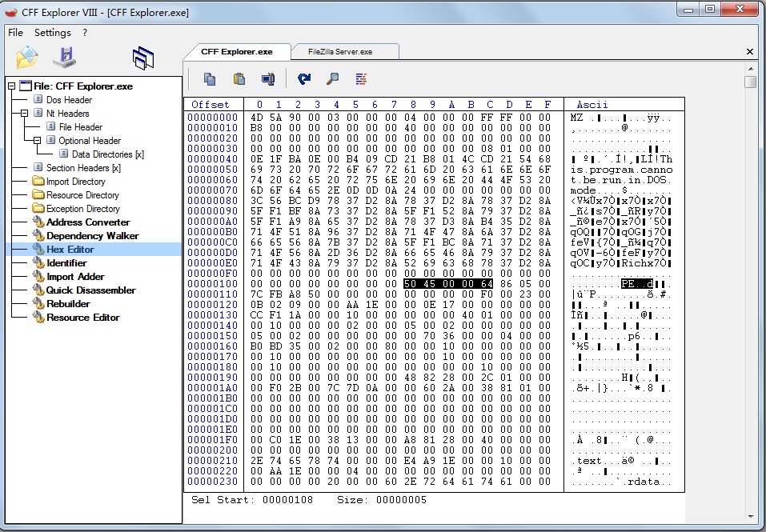Click the Dependency Walker tool icon
The height and width of the screenshot is (532, 766).
point(38,235)
